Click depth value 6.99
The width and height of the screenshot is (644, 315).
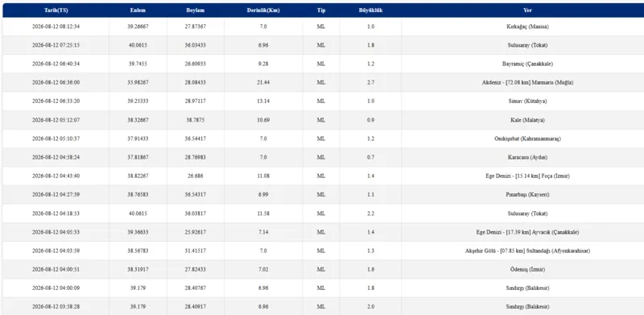[263, 195]
